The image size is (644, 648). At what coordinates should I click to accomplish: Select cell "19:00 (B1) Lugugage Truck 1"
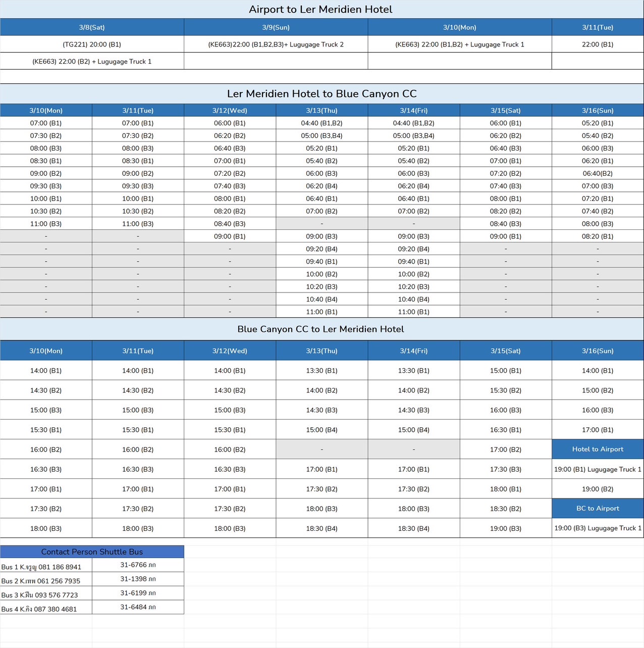point(598,469)
